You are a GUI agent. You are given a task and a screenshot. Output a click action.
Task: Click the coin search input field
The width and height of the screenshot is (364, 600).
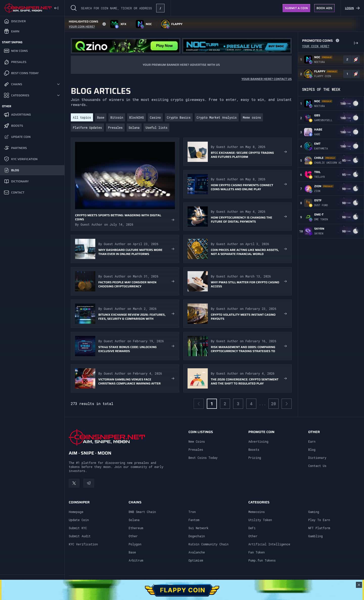point(116,8)
